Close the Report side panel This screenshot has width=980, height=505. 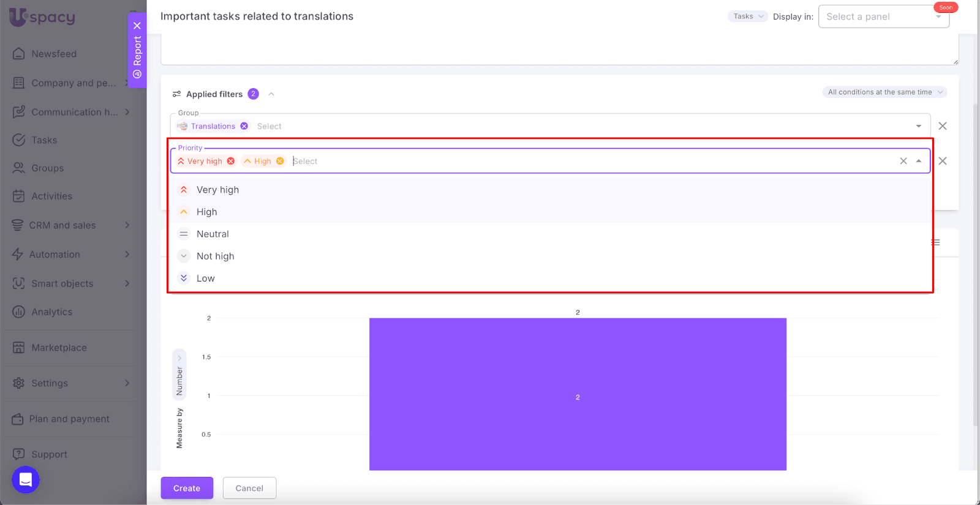tap(137, 26)
